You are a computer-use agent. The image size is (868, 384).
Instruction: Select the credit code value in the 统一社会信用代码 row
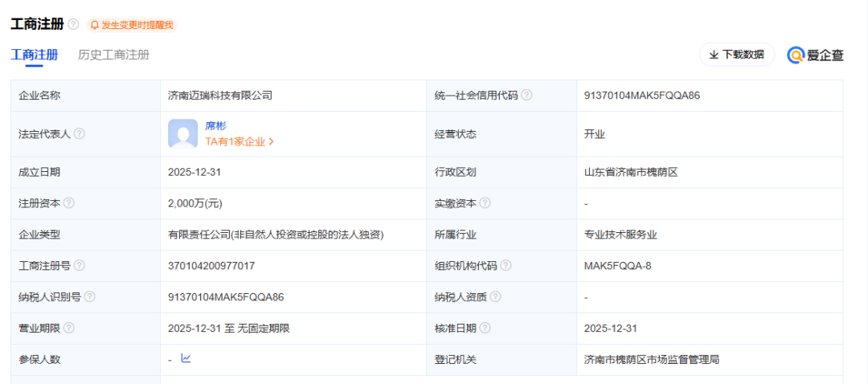642,95
